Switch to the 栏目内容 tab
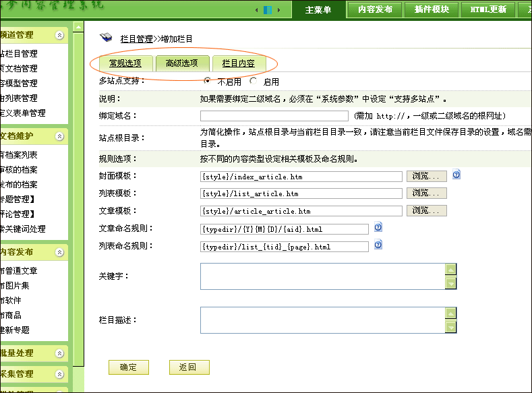The width and height of the screenshot is (532, 393). click(x=238, y=63)
